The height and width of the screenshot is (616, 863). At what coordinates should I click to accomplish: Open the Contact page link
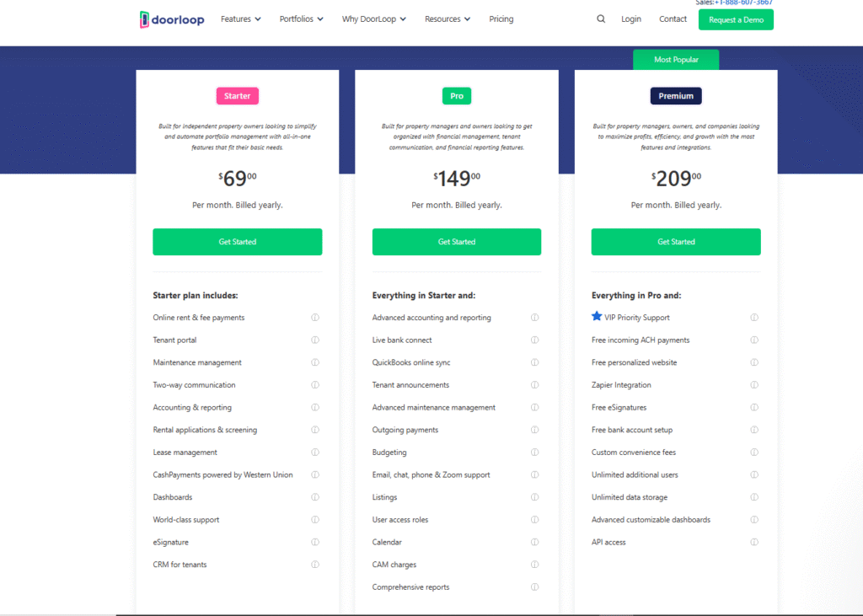[x=673, y=19]
